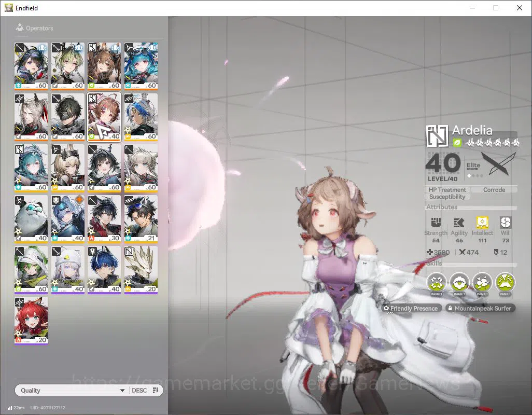This screenshot has width=532, height=415.
Task: Click the HP Treatment tag
Action: click(x=447, y=190)
